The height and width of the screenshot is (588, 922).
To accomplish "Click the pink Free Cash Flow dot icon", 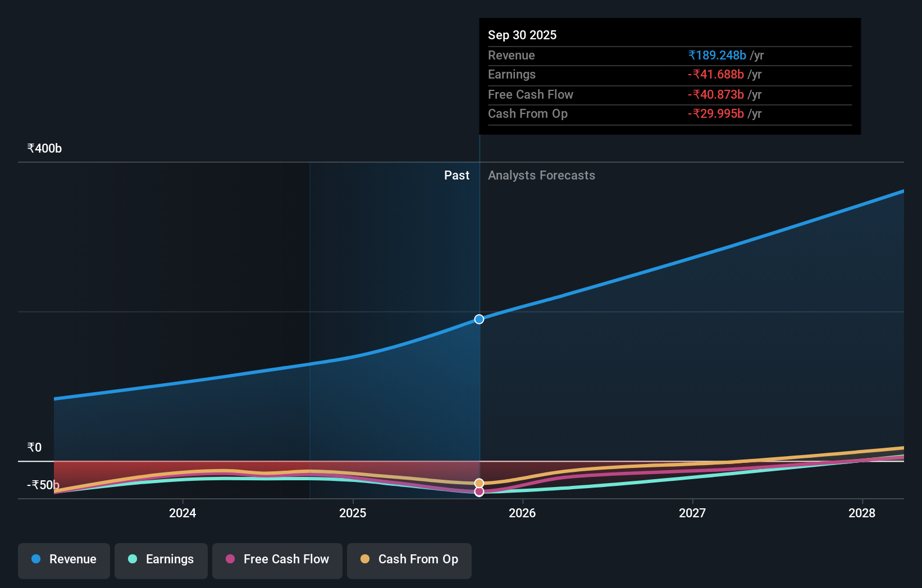I will 231,559.
